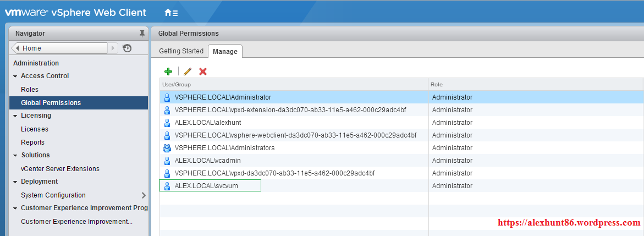Open vCenter Server Extensions
The image size is (644, 236).
60,169
